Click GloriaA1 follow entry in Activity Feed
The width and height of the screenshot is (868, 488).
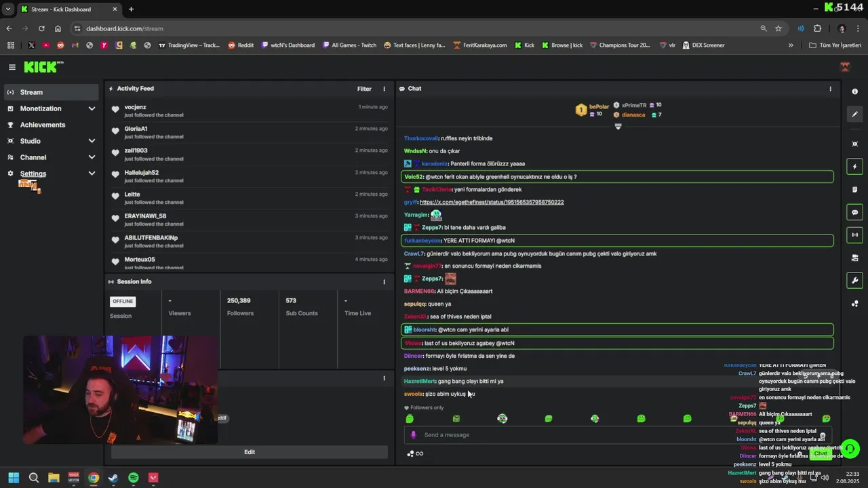[250, 132]
